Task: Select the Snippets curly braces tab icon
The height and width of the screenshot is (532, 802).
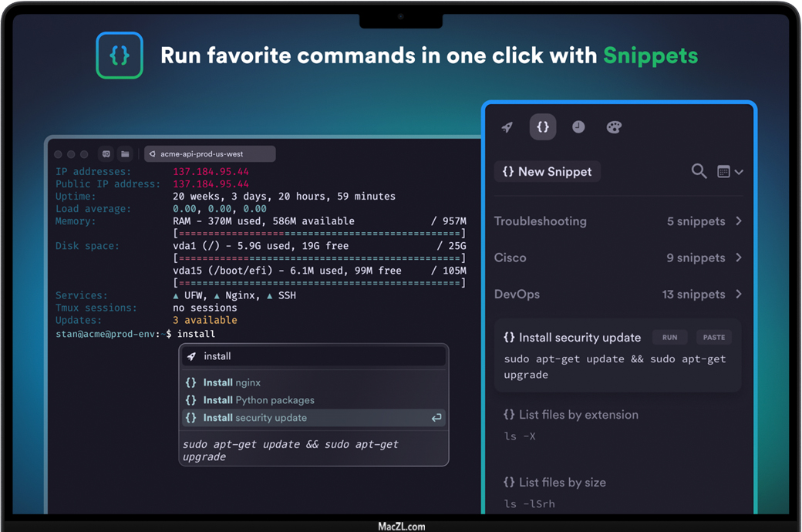Action: [543, 127]
